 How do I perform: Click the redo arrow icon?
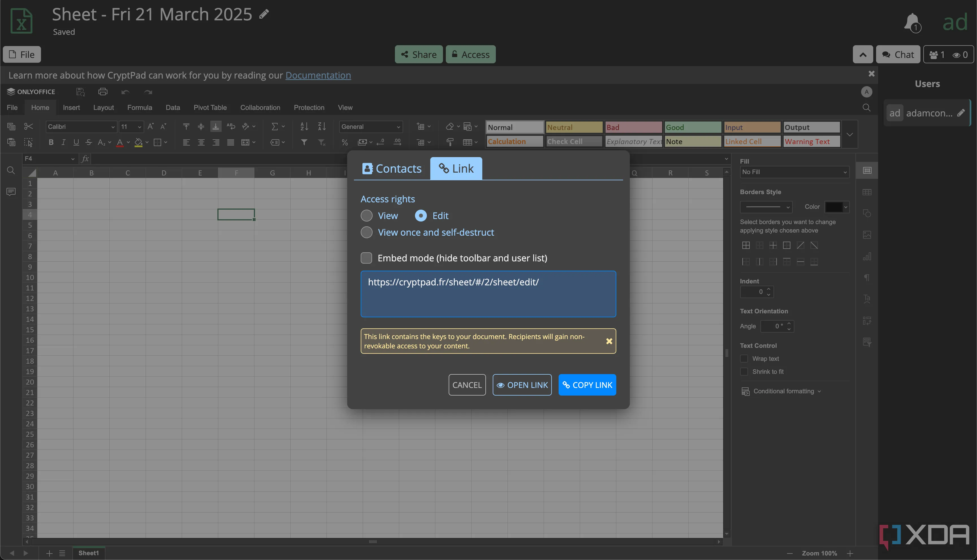tap(148, 92)
